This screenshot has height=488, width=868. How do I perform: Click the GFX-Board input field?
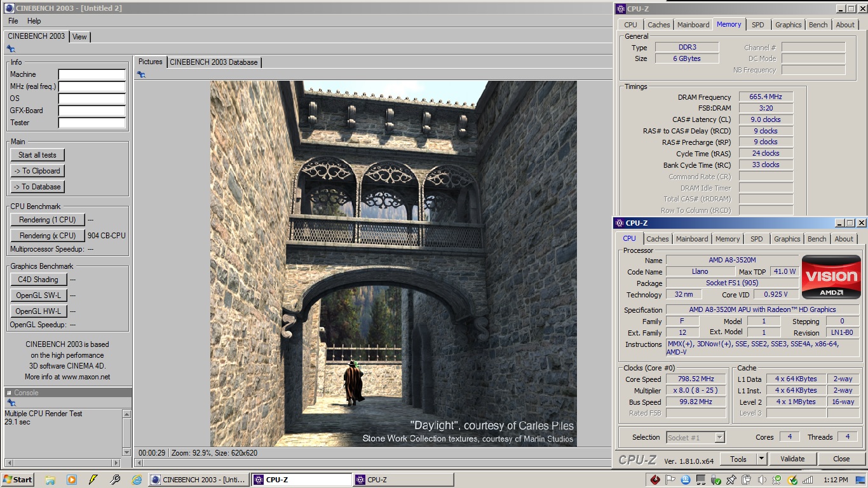pyautogui.click(x=92, y=111)
